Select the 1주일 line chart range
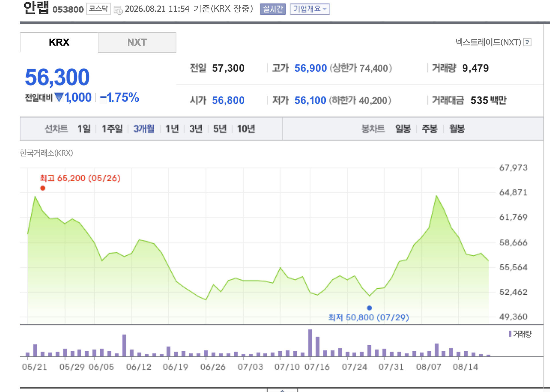The image size is (550, 392). point(112,129)
